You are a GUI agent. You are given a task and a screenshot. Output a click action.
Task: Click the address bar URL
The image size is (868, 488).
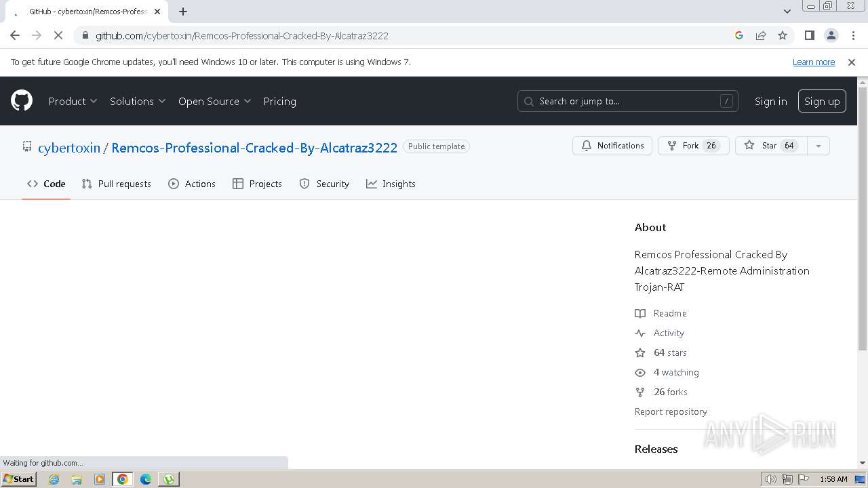[x=242, y=35]
